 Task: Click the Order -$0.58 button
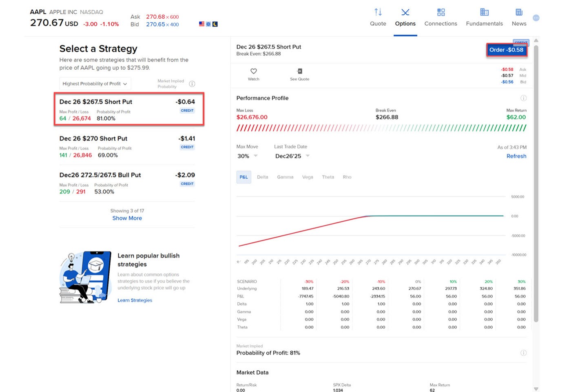pyautogui.click(x=507, y=50)
